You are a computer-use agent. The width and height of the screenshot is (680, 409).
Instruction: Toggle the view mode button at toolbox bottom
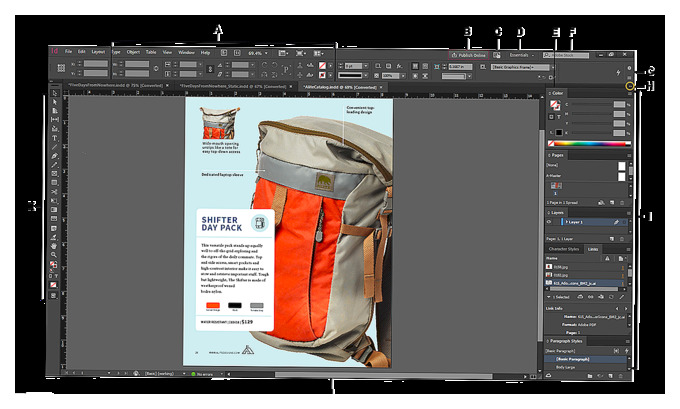point(54,295)
